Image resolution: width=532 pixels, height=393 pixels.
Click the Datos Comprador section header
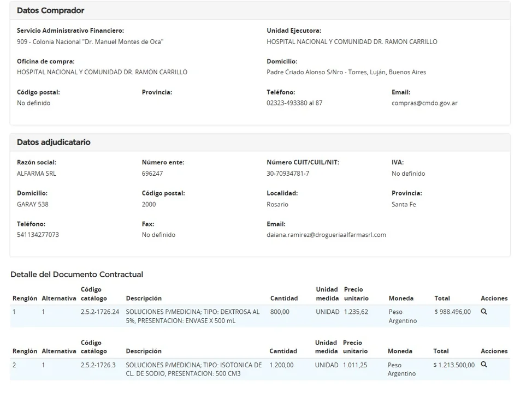pos(260,10)
